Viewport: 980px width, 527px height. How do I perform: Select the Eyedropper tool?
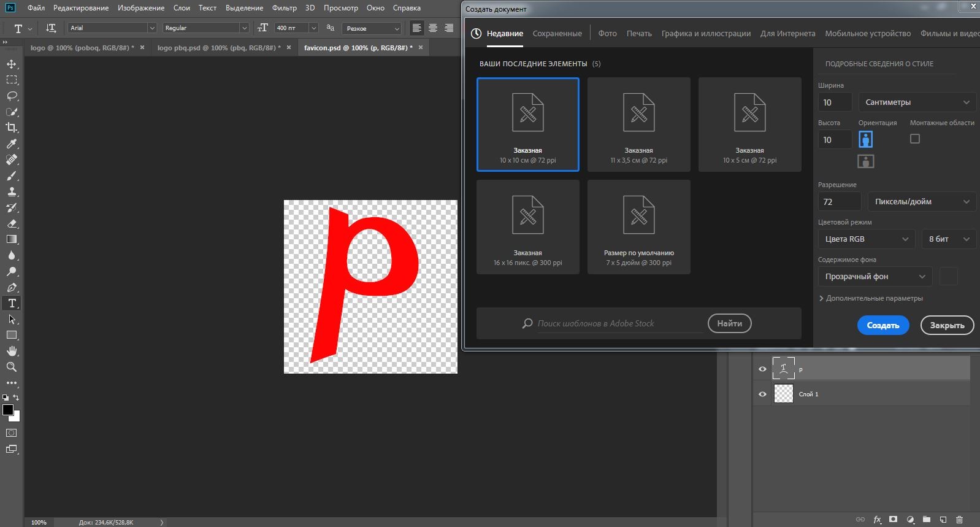[x=12, y=144]
